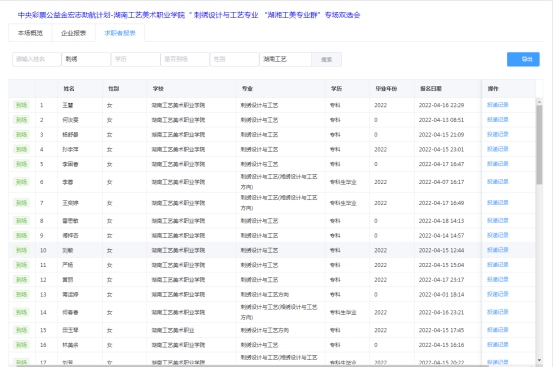Click the major field containing 刺绣
Viewport: 554px width, 367px height.
click(x=86, y=59)
